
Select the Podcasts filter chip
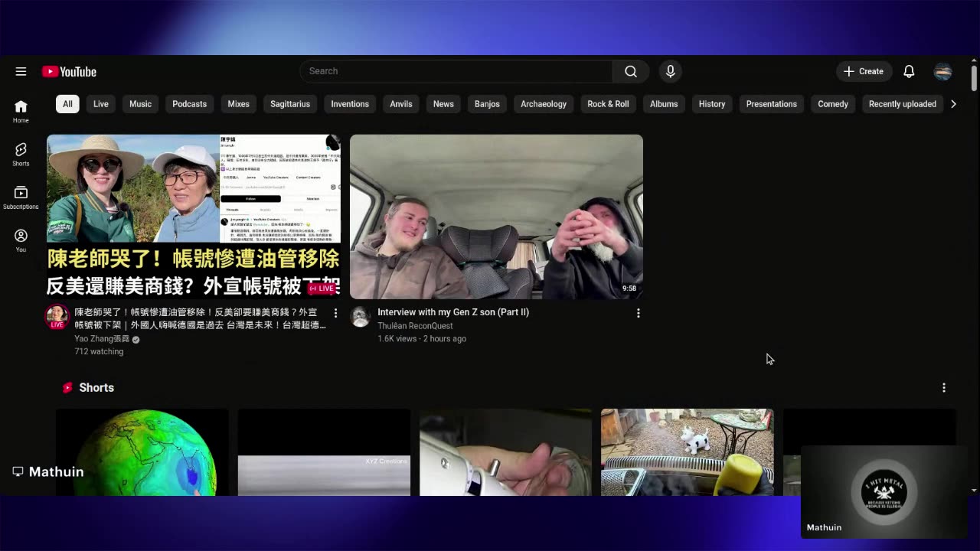189,104
